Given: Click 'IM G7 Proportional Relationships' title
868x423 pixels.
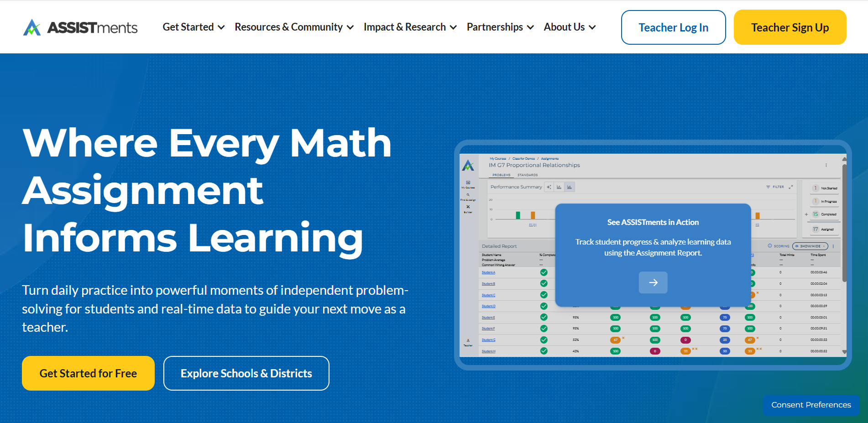Looking at the screenshot, I should [x=534, y=165].
